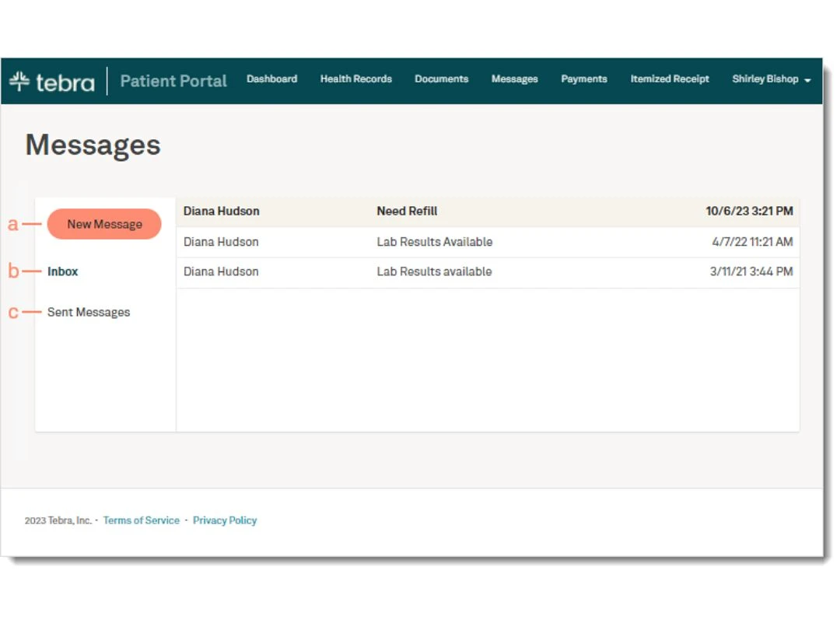Viewport: 840px width, 630px height.
Task: Open the Payments page
Action: point(584,79)
